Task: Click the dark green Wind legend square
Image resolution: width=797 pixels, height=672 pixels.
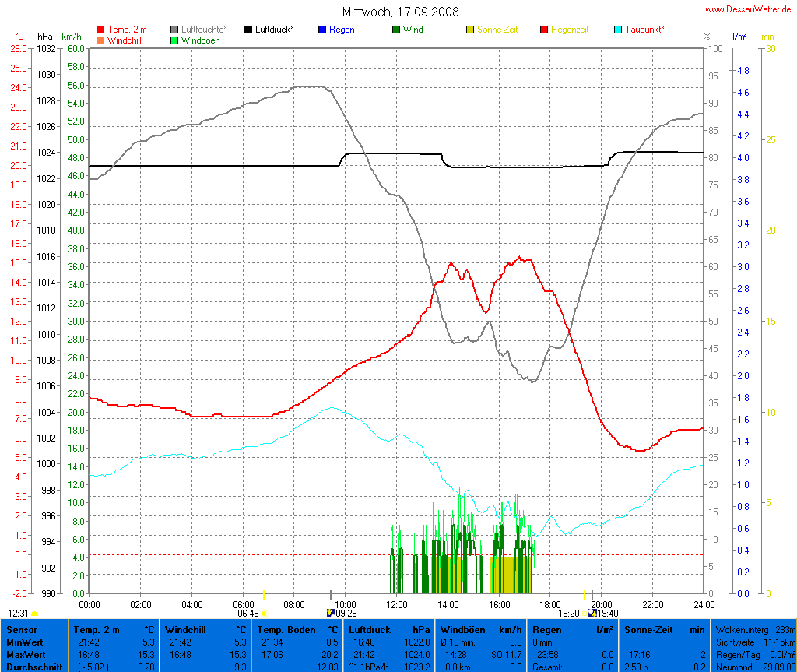Action: (x=396, y=30)
